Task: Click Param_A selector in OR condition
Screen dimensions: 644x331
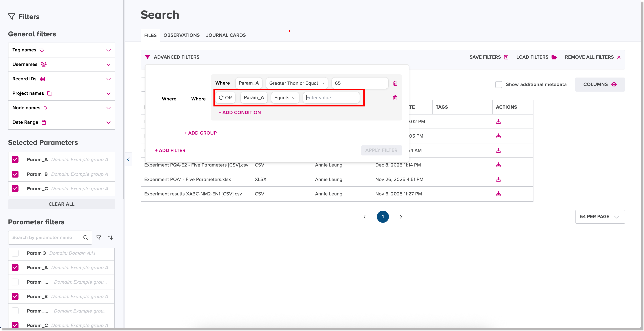Action: pos(254,98)
